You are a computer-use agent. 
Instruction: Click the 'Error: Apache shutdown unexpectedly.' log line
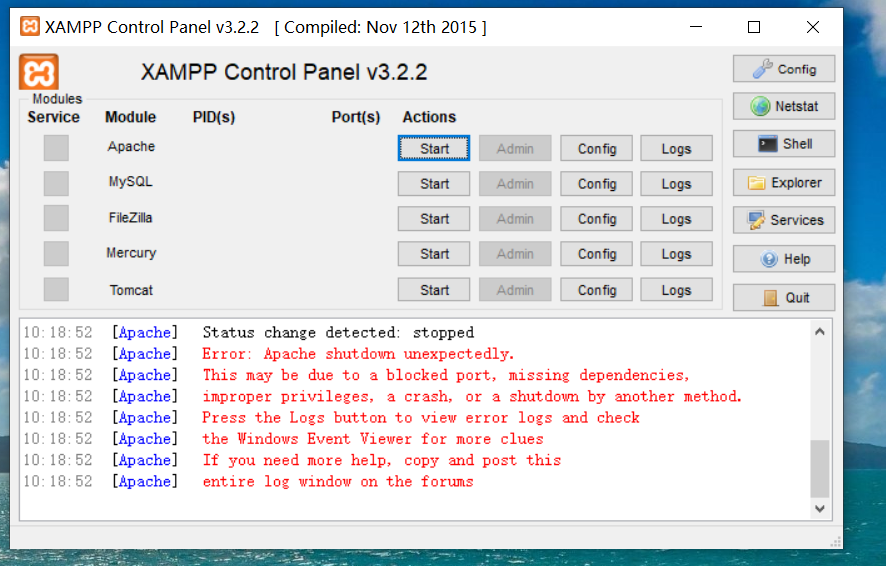(358, 354)
